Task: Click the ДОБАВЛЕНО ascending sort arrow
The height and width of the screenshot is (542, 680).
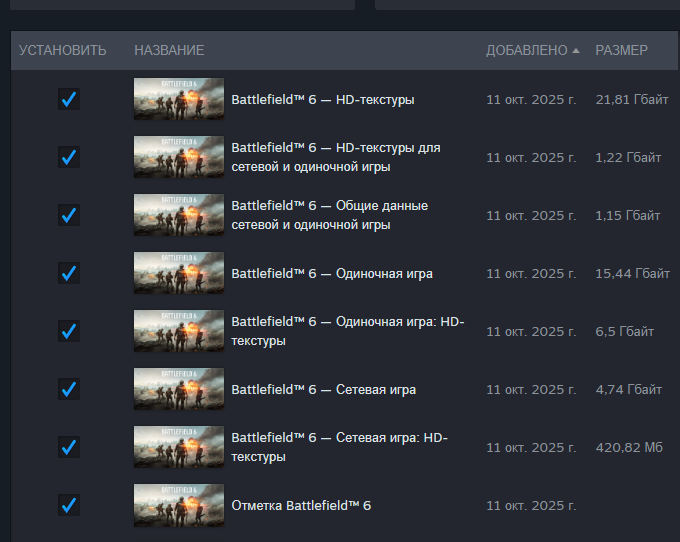Action: pos(576,51)
